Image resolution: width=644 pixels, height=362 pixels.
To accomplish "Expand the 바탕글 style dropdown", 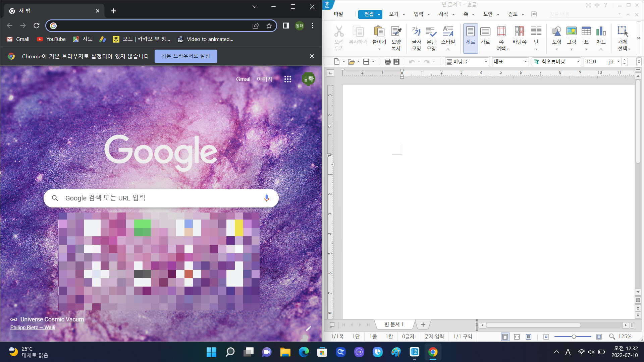I will click(486, 62).
